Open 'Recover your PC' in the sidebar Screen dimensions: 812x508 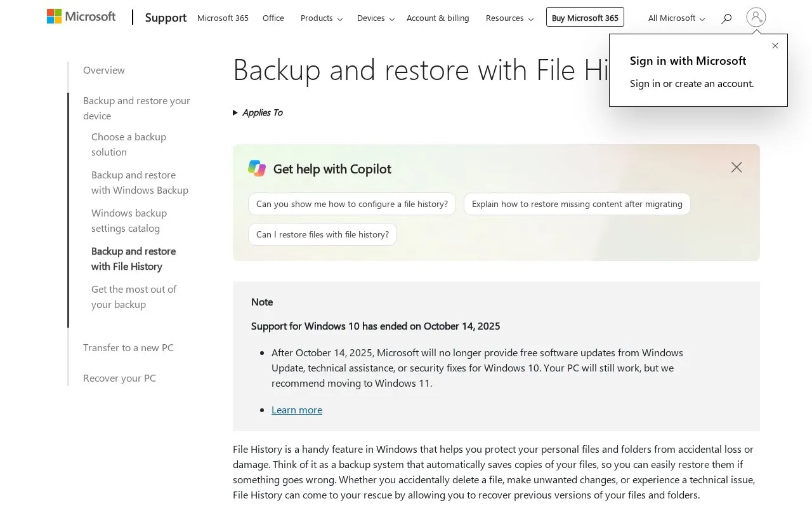pyautogui.click(x=119, y=378)
